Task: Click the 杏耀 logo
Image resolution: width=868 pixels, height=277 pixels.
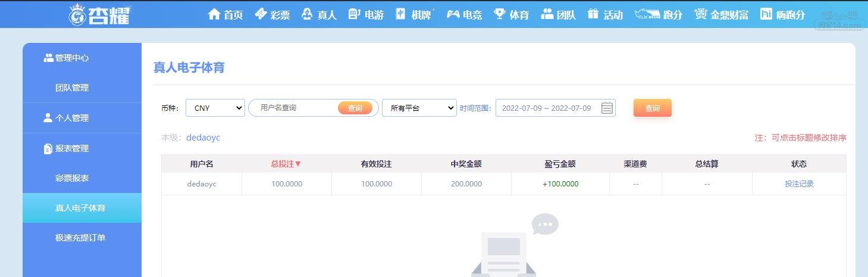Action: (99, 14)
